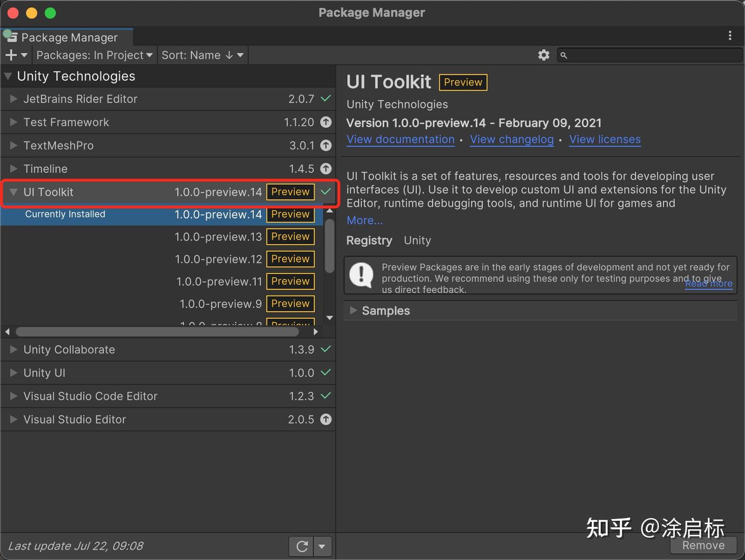745x560 pixels.
Task: Click the Visual Studio Editor update icon
Action: tap(326, 419)
